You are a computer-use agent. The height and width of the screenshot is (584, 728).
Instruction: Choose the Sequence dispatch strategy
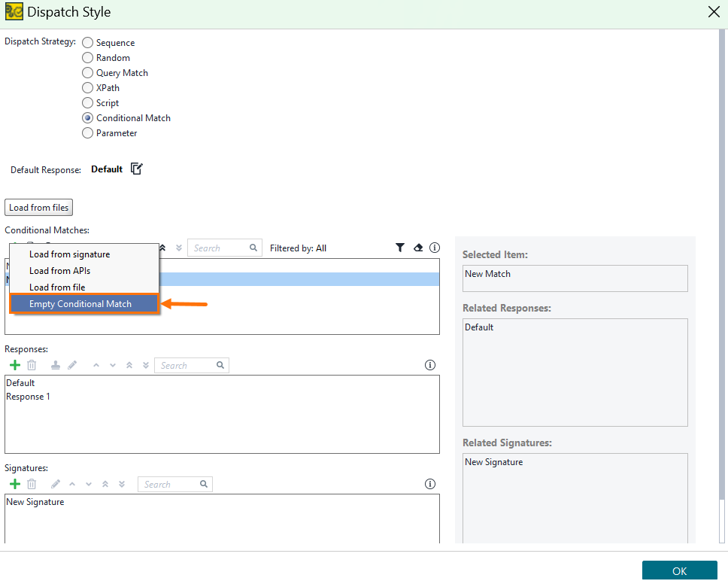coord(87,43)
